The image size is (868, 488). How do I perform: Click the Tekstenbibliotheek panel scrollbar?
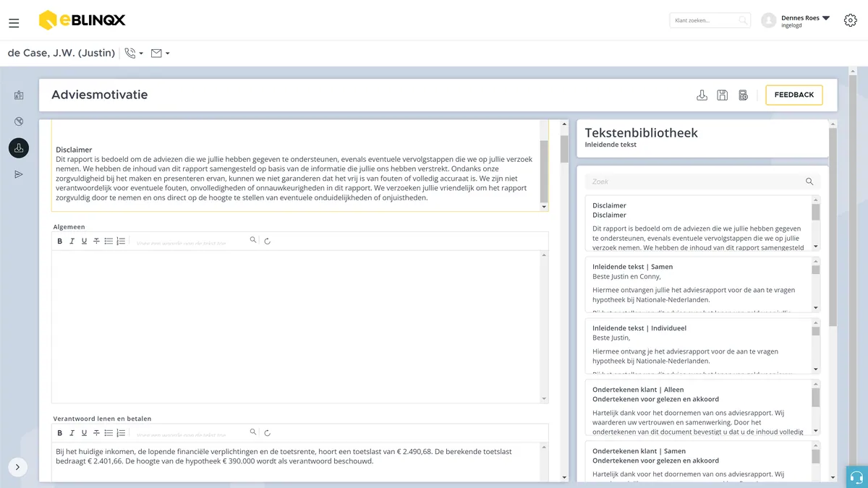click(833, 226)
